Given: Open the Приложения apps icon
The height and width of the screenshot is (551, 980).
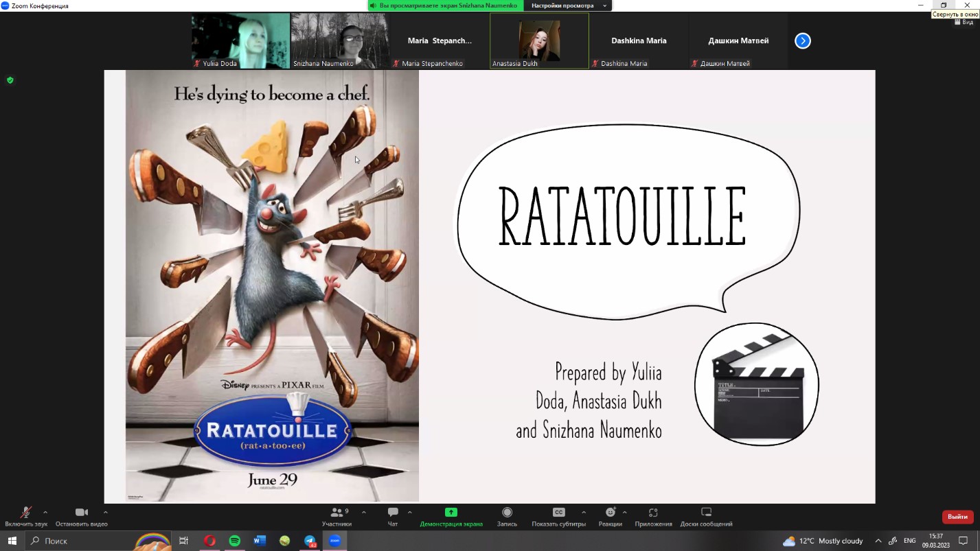Looking at the screenshot, I should (x=653, y=513).
